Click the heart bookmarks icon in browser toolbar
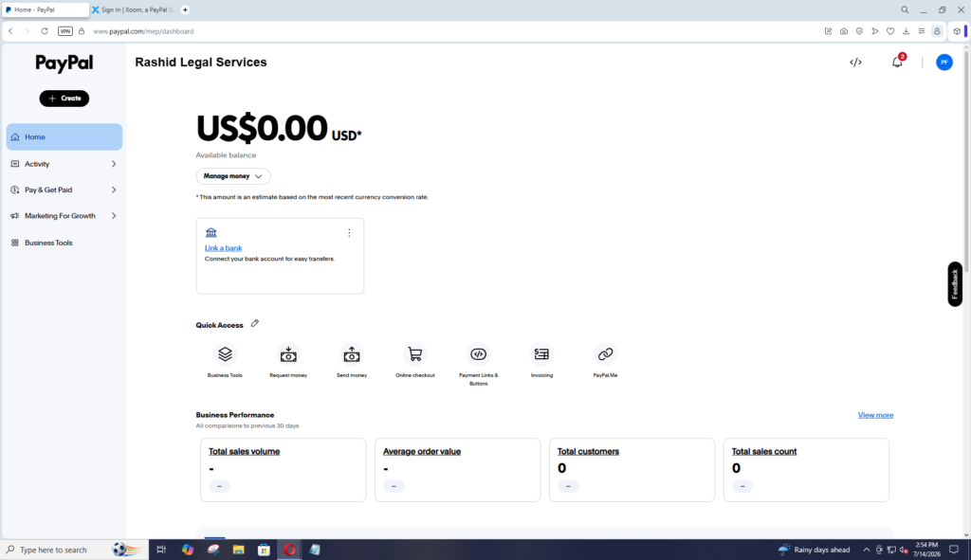This screenshot has height=560, width=971. point(890,31)
